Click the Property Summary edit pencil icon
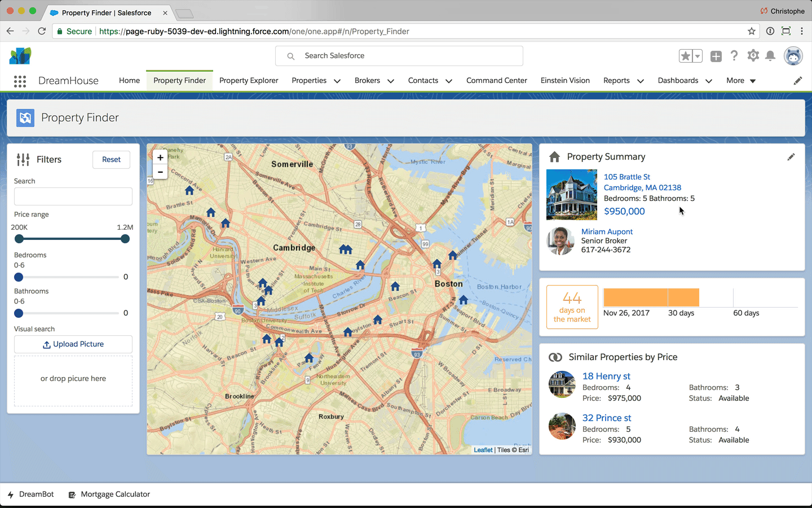The width and height of the screenshot is (812, 508). (791, 157)
